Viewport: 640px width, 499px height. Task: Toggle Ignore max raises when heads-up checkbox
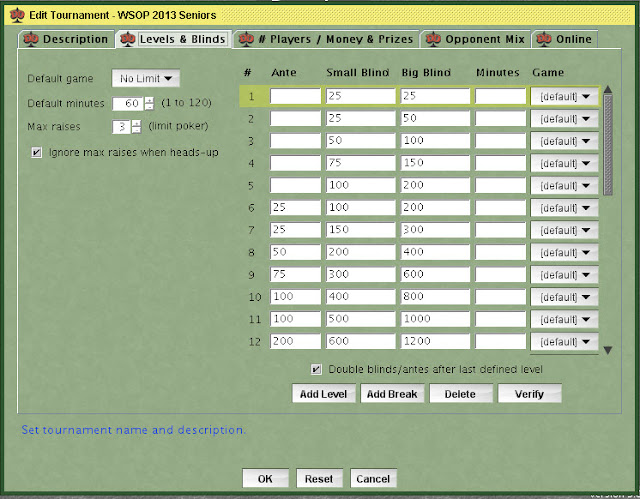36,153
